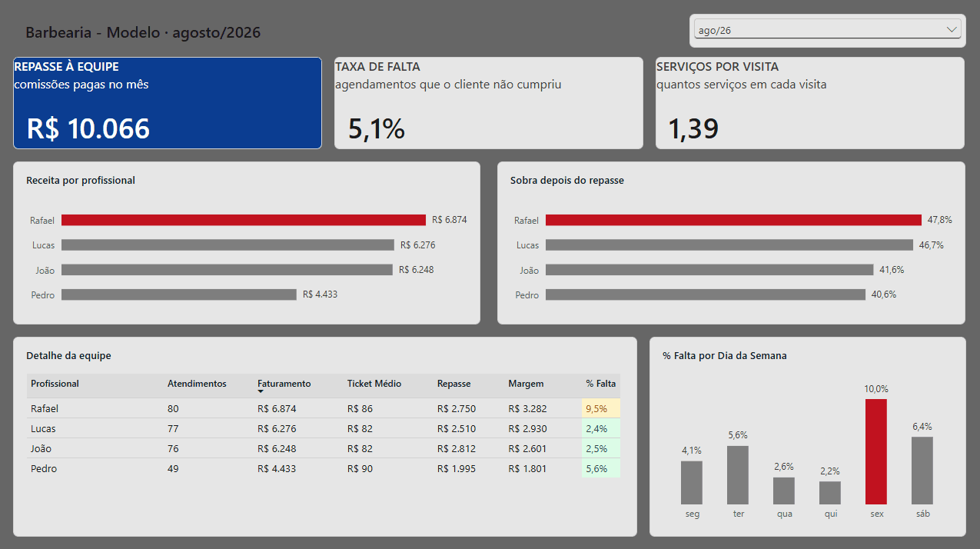Click Pedro's 5,6% falta cell

pos(601,469)
